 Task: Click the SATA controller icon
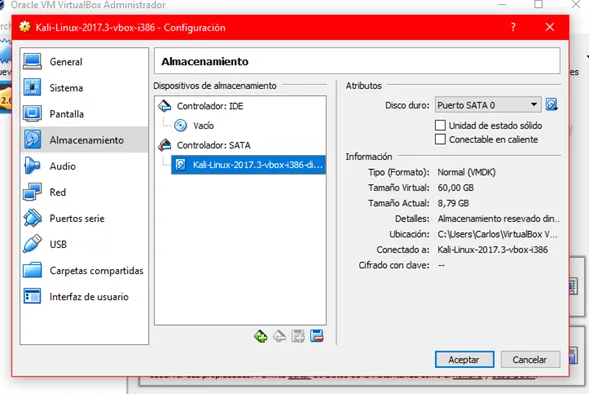tap(165, 145)
